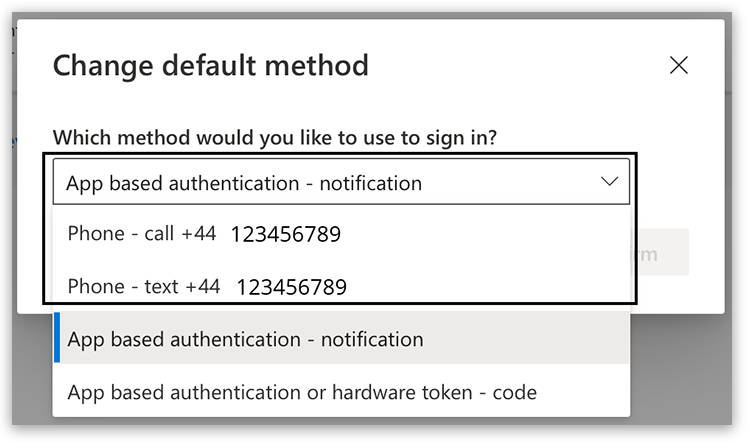Open the sign-in method combo box
This screenshot has height=443, width=750.
(340, 183)
